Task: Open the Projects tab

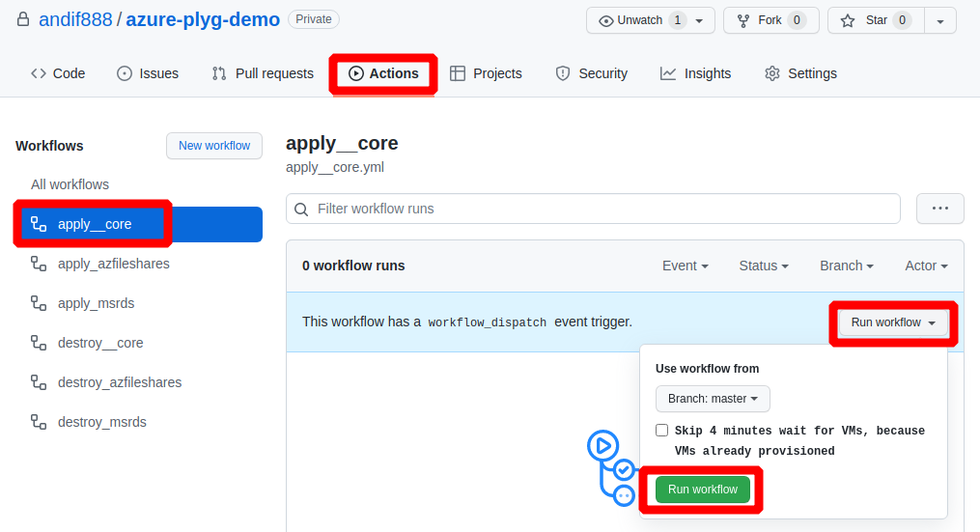Action: click(486, 73)
